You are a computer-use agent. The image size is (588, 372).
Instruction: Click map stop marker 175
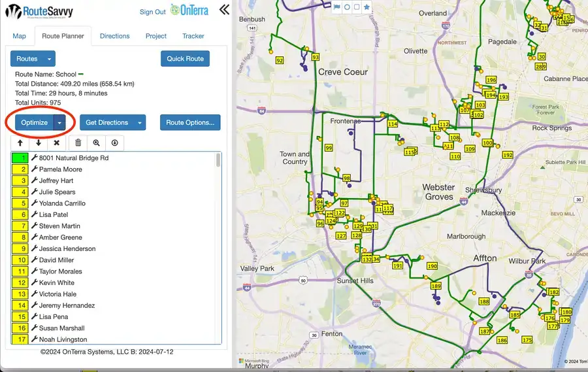[x=527, y=339]
